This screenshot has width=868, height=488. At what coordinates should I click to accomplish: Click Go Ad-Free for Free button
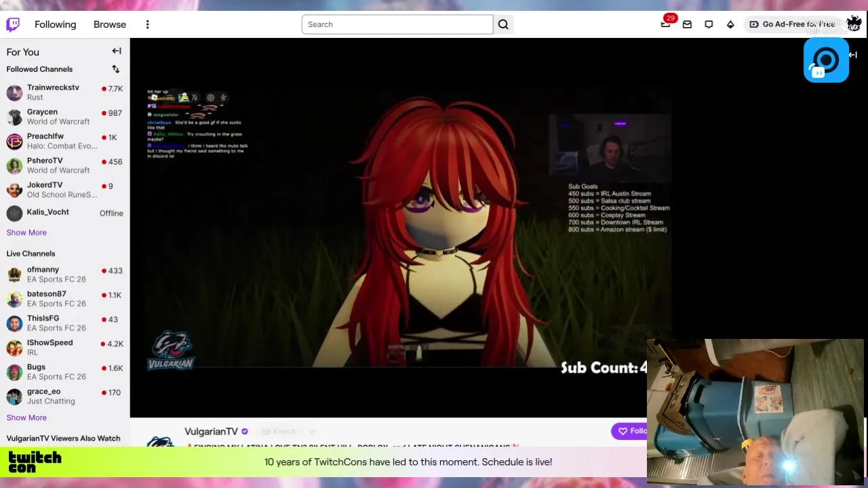pyautogui.click(x=792, y=24)
